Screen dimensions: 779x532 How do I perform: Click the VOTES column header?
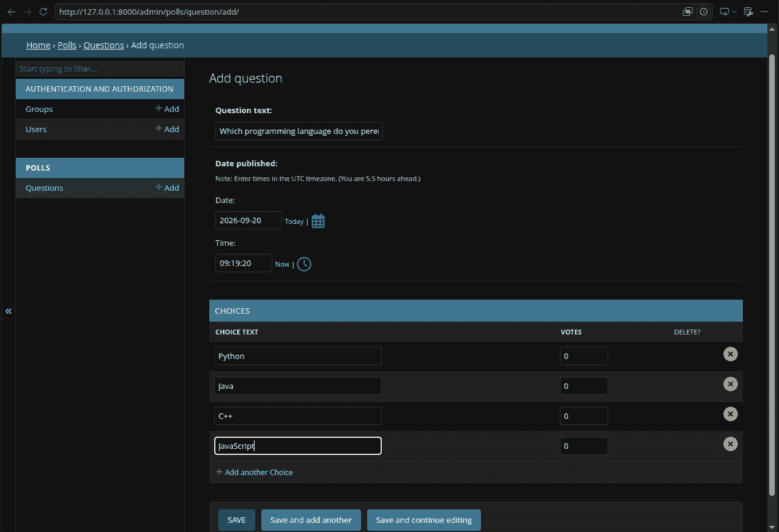(x=571, y=332)
